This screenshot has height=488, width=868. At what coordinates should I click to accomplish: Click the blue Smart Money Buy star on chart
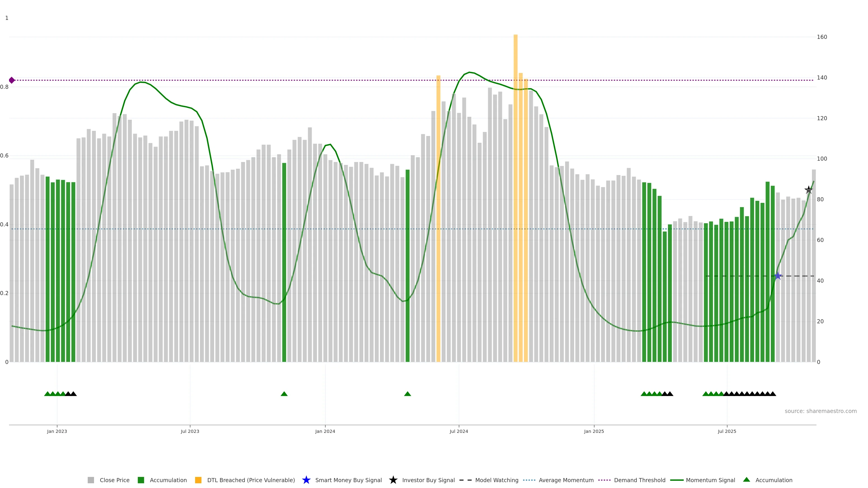tap(778, 276)
